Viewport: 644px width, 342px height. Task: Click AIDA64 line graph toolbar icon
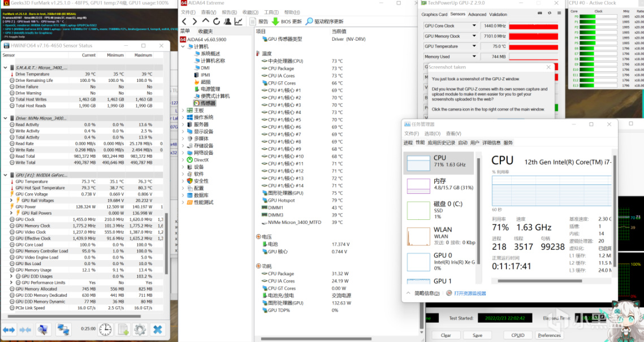tap(238, 21)
